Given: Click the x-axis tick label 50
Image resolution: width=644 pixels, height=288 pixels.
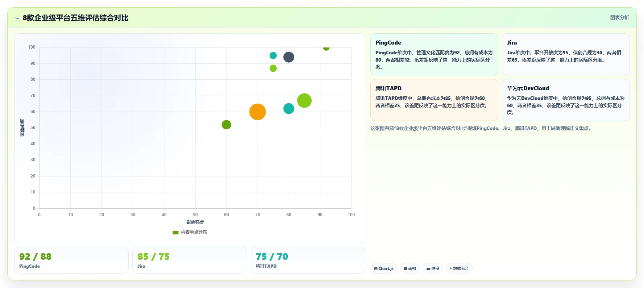Looking at the screenshot, I should coord(195,215).
